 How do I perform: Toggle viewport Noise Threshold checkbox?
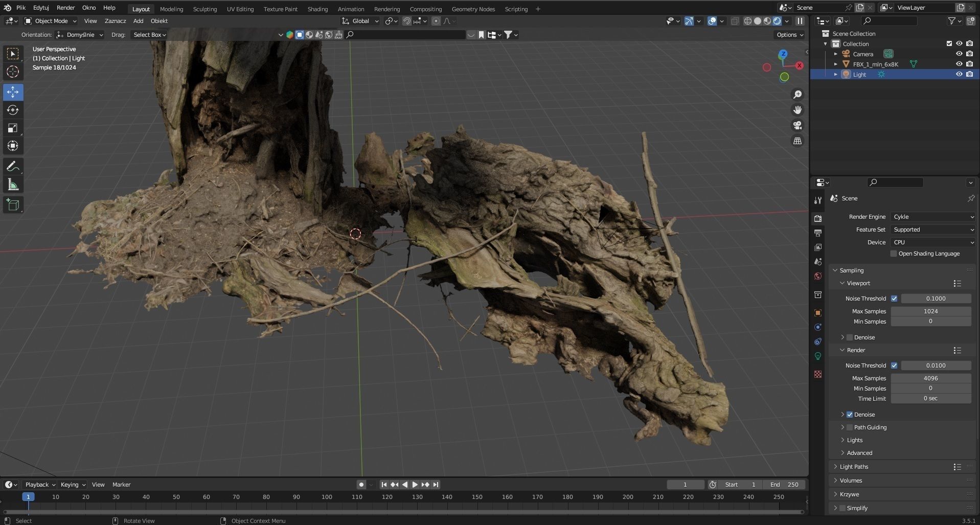(x=894, y=299)
